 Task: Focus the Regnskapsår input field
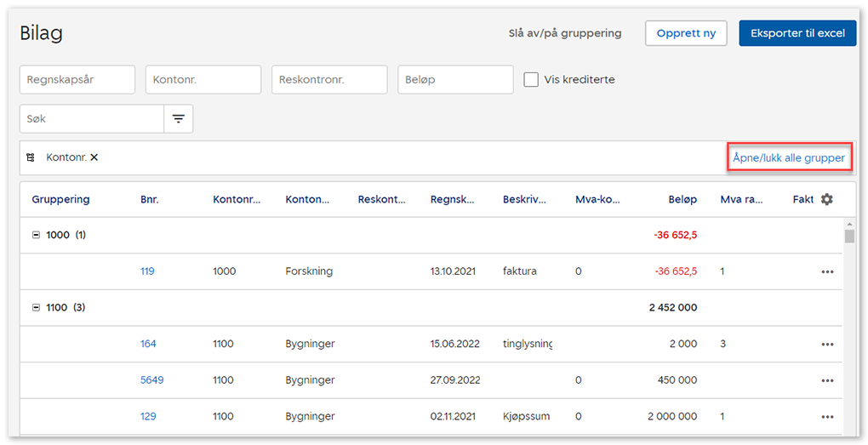[77, 79]
